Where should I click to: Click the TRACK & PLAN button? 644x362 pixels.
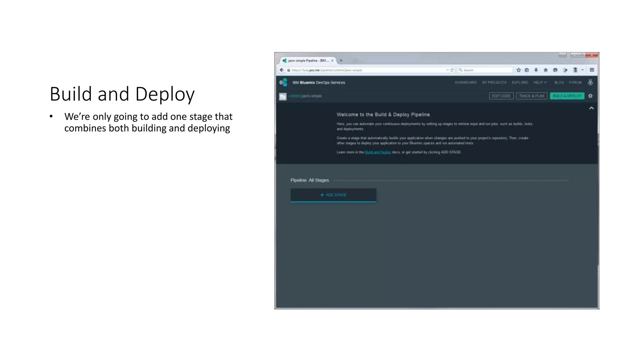coord(532,96)
